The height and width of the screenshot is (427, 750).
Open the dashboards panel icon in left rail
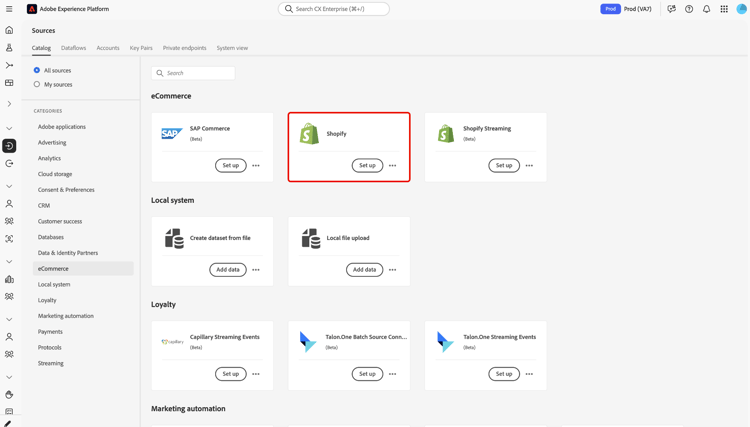(9, 83)
